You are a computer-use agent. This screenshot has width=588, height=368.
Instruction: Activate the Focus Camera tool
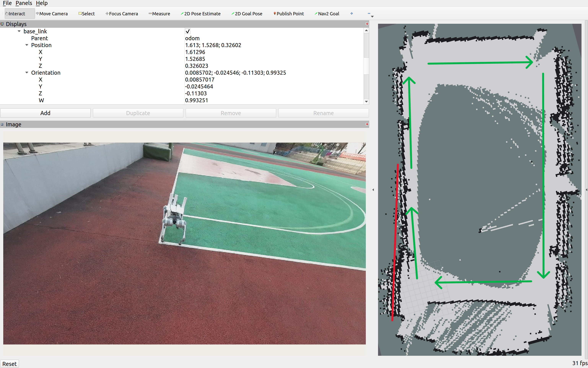click(122, 14)
